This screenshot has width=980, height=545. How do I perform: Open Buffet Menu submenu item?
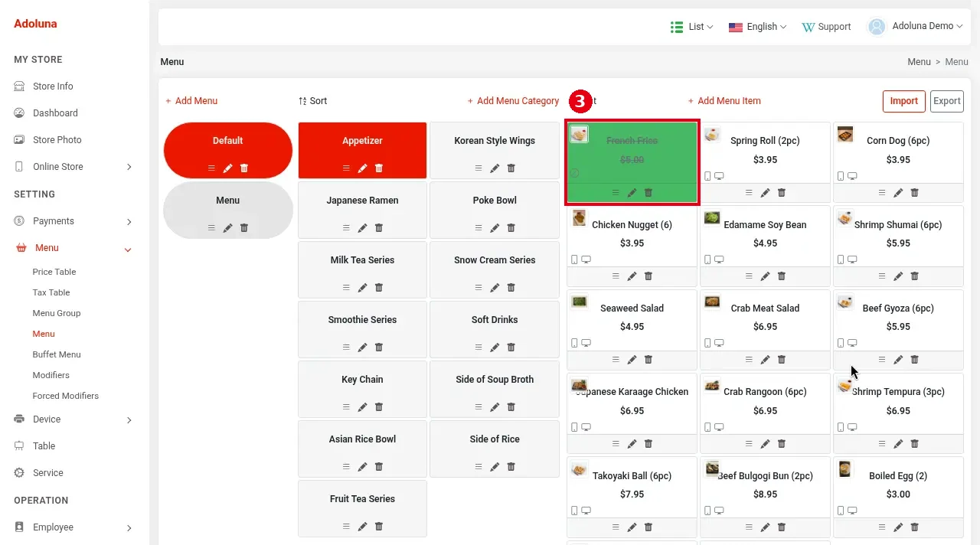coord(57,354)
